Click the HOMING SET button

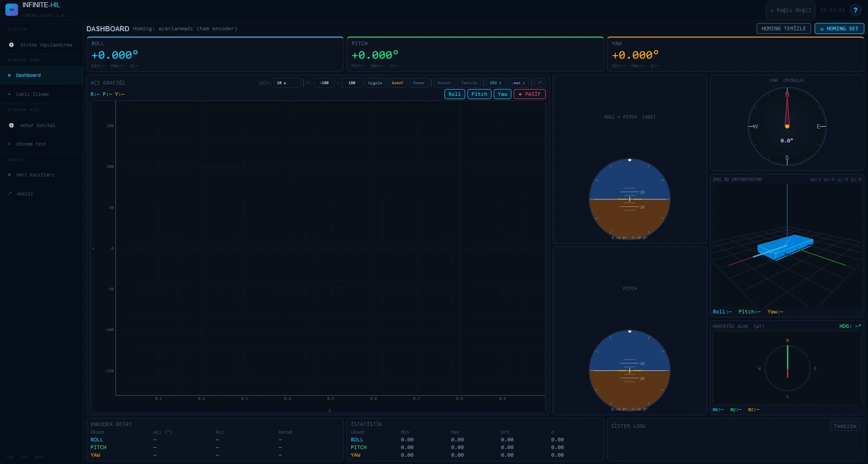(x=839, y=28)
